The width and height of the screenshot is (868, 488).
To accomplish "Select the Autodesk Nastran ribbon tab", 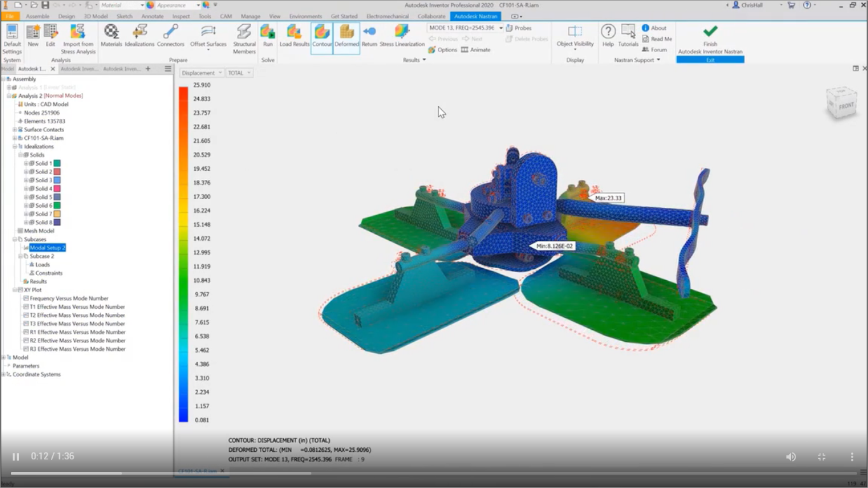I will tap(475, 17).
